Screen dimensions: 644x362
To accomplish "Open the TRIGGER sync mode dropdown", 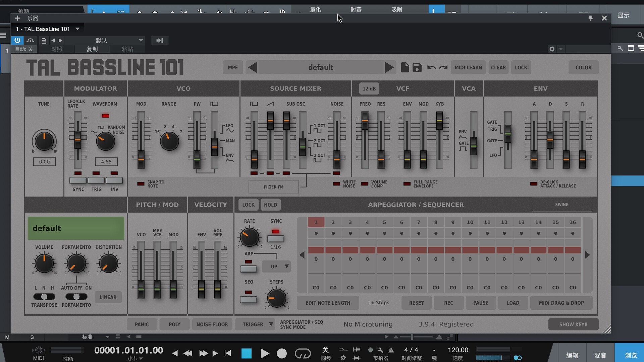I will (x=255, y=324).
